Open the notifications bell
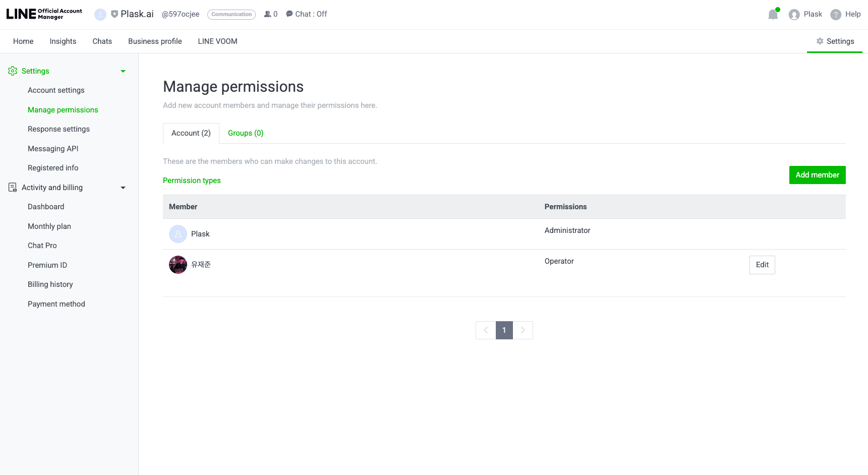 [x=773, y=14]
